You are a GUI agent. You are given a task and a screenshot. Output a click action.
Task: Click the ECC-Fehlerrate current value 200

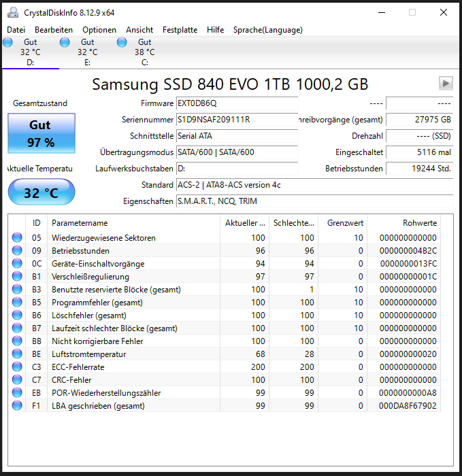point(258,367)
